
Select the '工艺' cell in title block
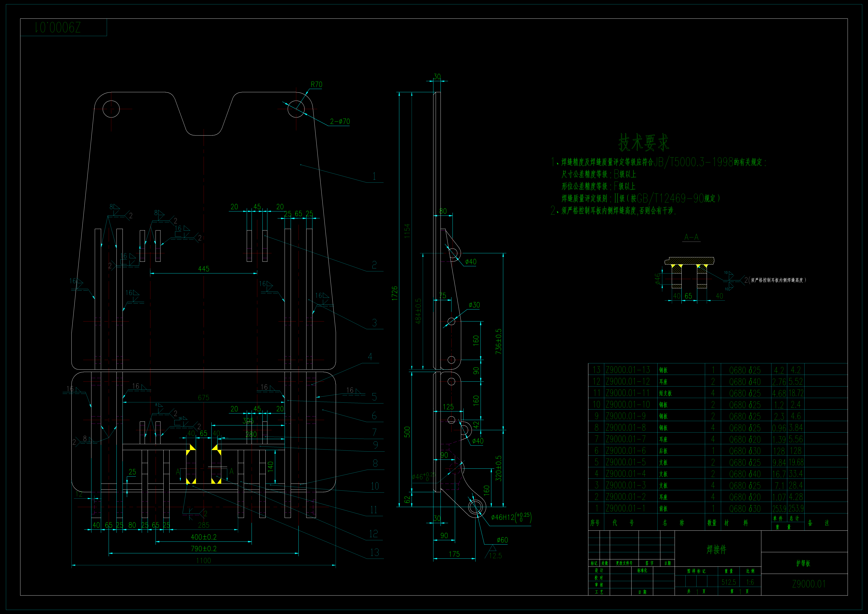coord(599,592)
